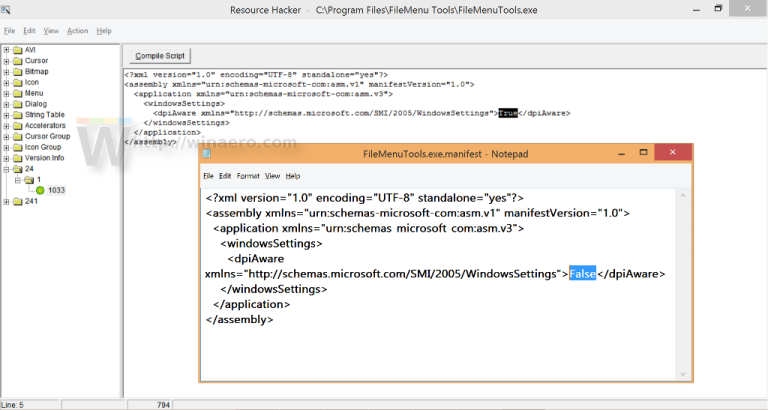Click the Bitmap folder icon
This screenshot has height=410, width=768.
click(17, 71)
